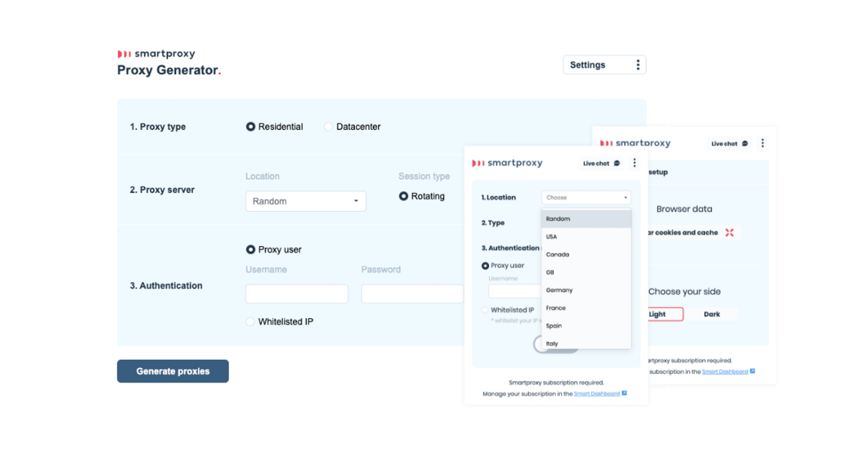Select France from the location list
This screenshot has height=461, width=868.
[x=586, y=308]
